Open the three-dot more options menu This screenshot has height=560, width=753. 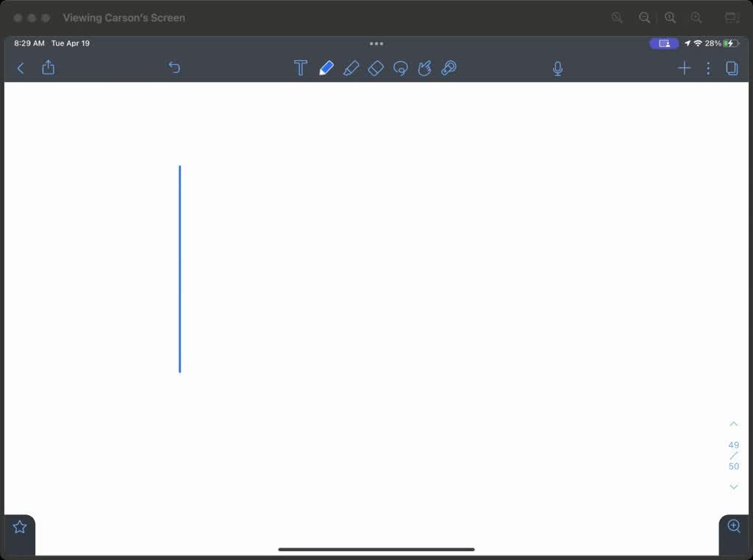[708, 68]
